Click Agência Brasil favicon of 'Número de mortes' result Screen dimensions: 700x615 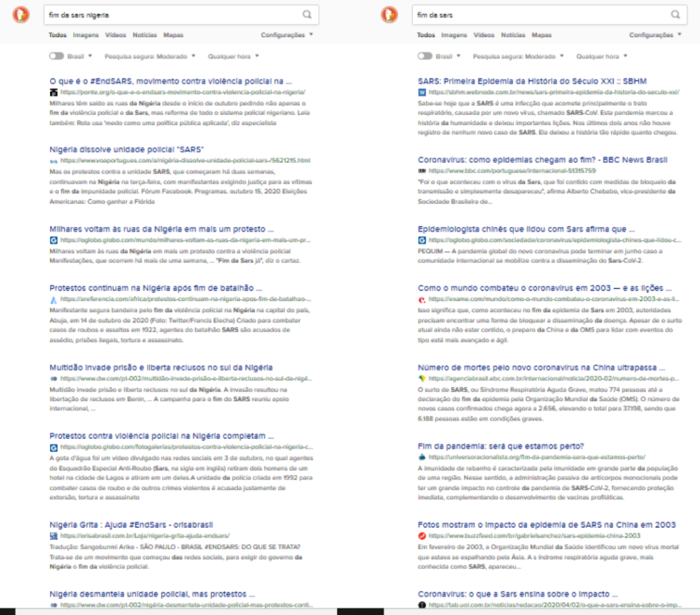[x=422, y=379]
